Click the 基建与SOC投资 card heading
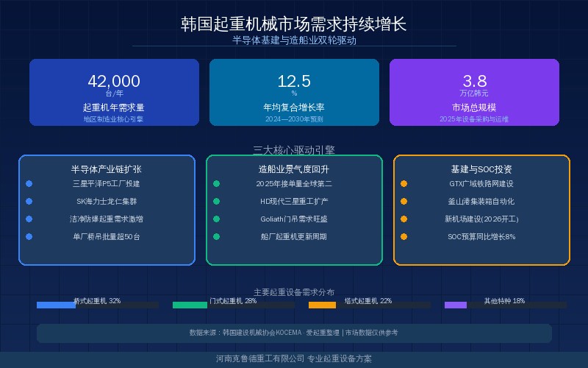 481,169
